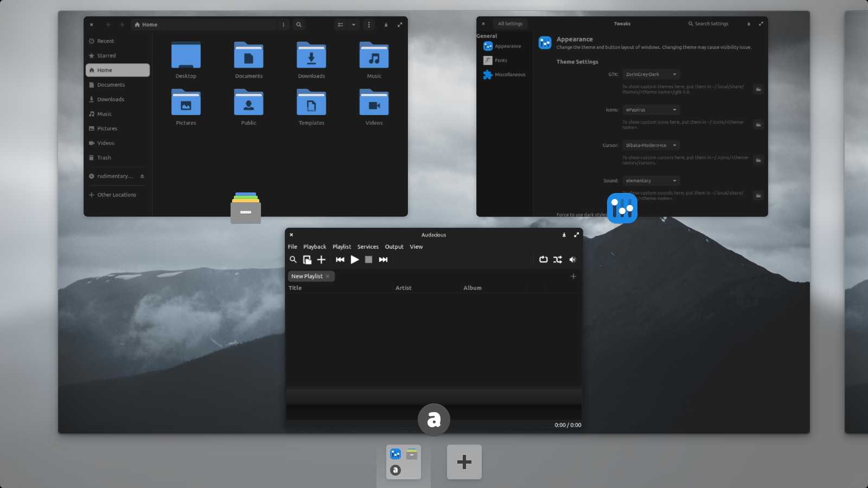
Task: Select Starred in Files sidebar
Action: 118,56
